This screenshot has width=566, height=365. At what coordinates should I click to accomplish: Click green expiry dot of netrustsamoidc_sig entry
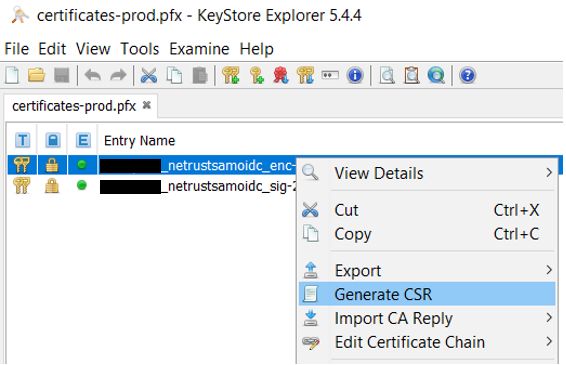pos(82,186)
